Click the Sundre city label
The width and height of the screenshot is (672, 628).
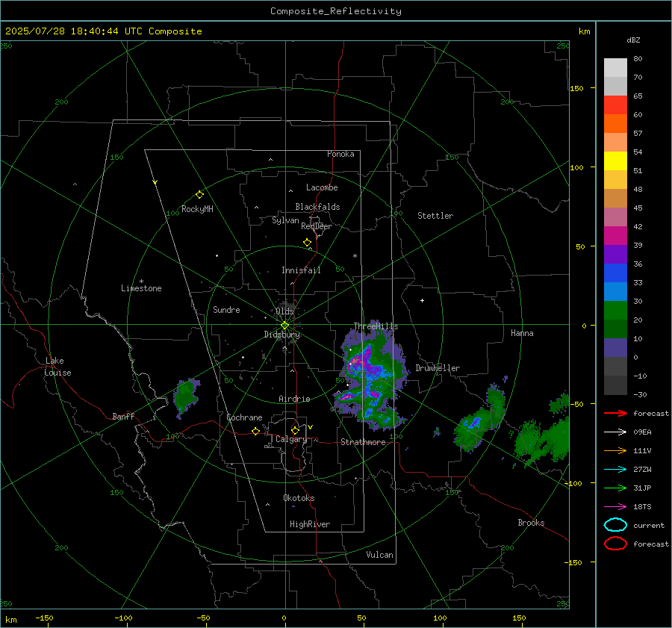226,309
